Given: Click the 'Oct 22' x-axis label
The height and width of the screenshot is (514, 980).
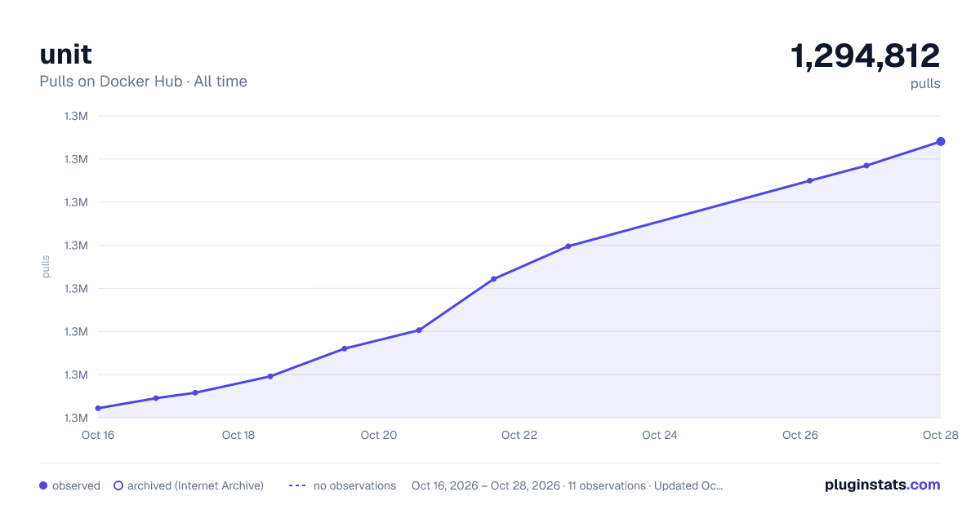Looking at the screenshot, I should click(519, 435).
